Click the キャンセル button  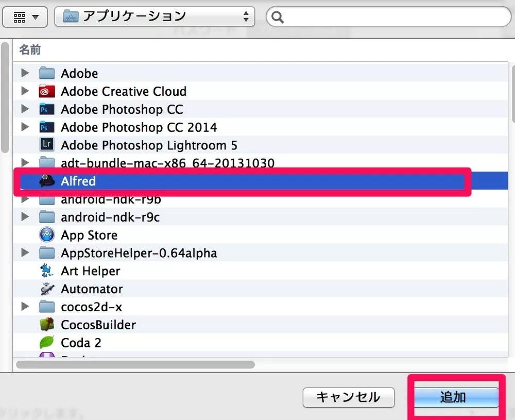(349, 397)
